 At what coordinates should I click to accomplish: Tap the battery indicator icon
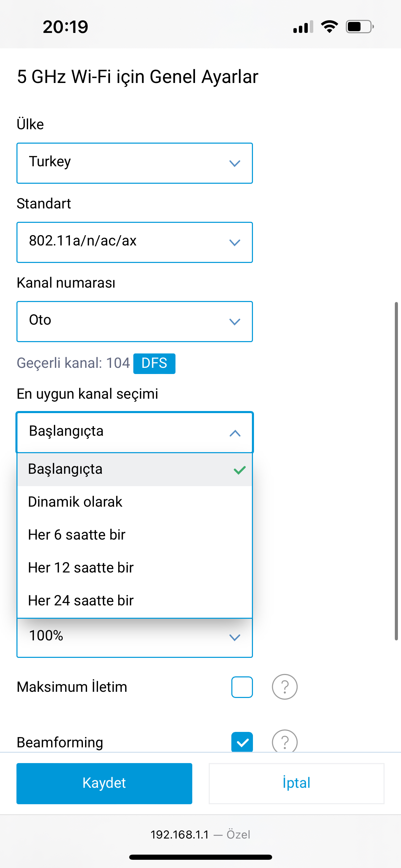pyautogui.click(x=360, y=27)
